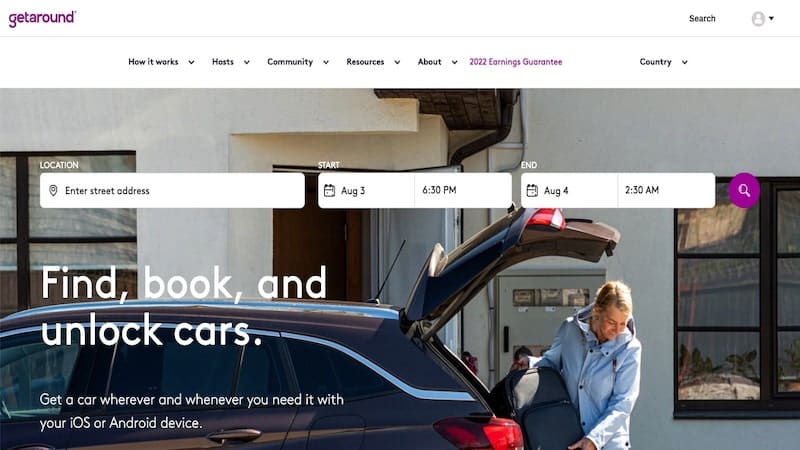Image resolution: width=800 pixels, height=450 pixels.
Task: Change the 2:30 AM end time
Action: (x=666, y=190)
